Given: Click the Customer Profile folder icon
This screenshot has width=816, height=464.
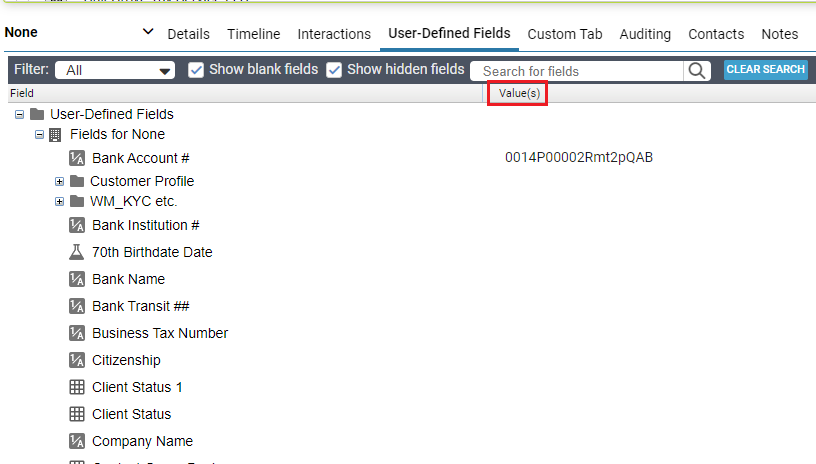Looking at the screenshot, I should point(77,181).
